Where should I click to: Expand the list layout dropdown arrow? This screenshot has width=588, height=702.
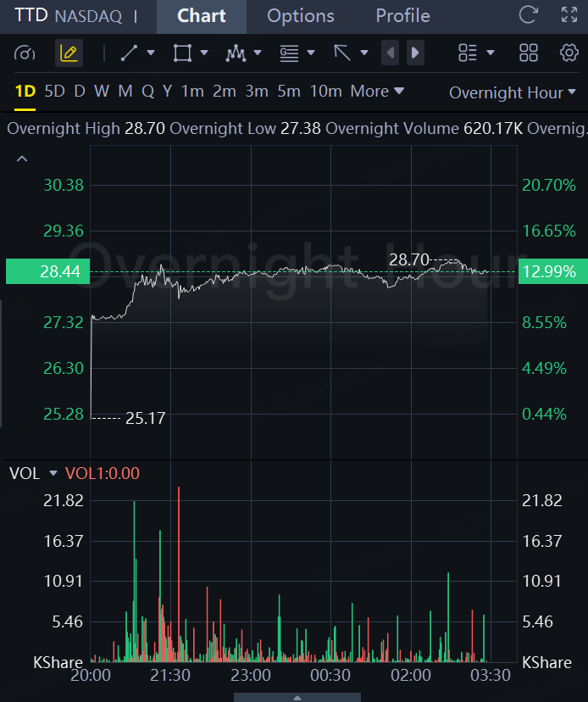coord(491,53)
